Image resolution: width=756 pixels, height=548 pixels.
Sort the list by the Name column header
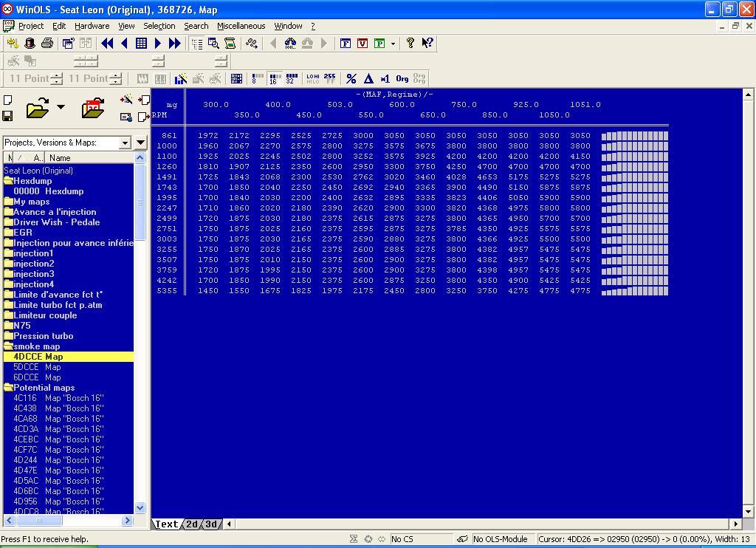click(x=89, y=158)
